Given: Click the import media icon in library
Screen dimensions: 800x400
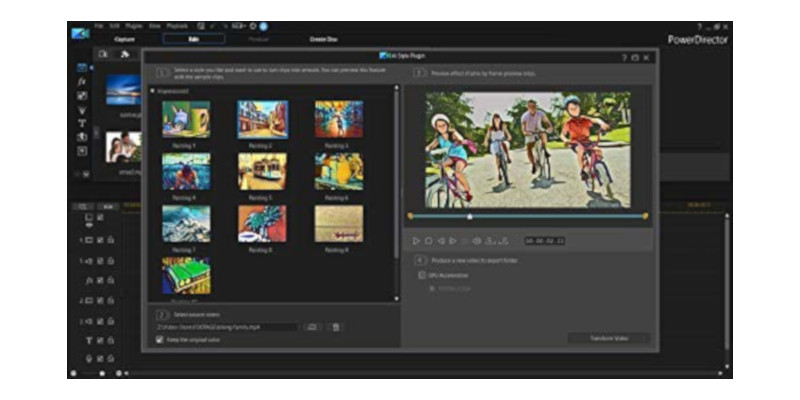Looking at the screenshot, I should (x=103, y=54).
